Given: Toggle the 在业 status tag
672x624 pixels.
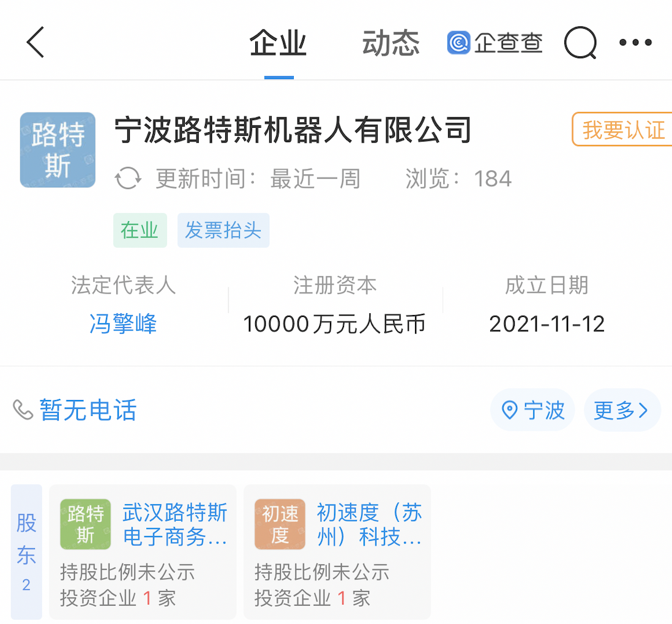Looking at the screenshot, I should coord(140,230).
